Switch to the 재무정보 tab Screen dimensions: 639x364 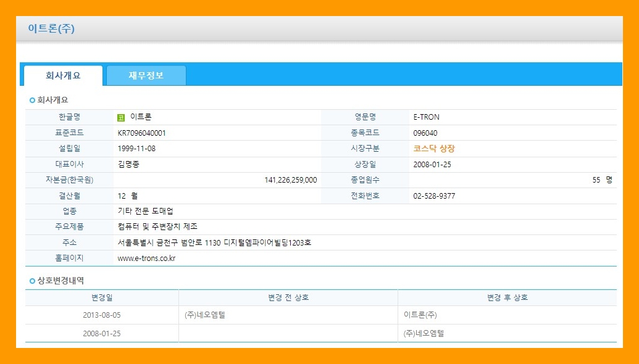(x=146, y=76)
